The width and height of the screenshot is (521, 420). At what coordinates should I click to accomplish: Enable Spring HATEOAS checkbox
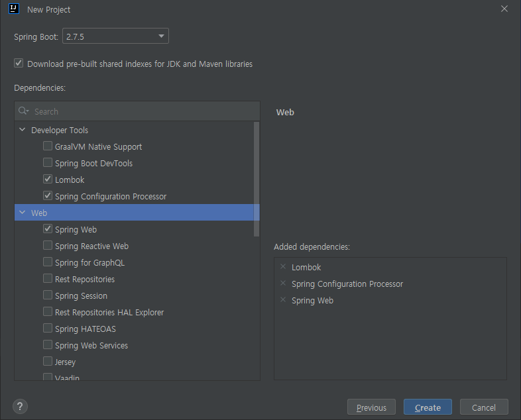tap(48, 328)
